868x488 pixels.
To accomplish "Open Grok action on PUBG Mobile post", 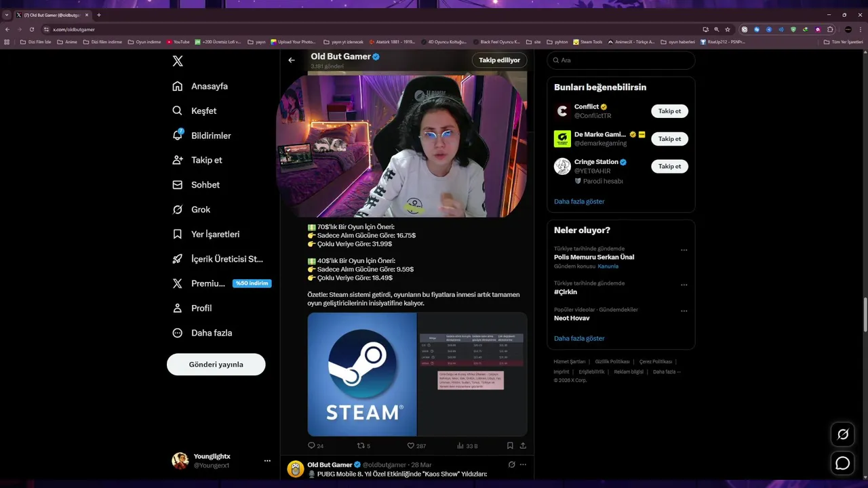I will (511, 465).
